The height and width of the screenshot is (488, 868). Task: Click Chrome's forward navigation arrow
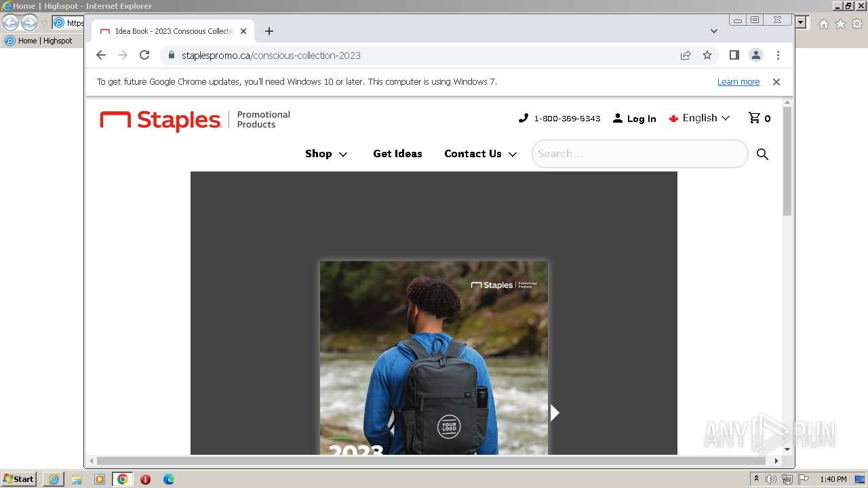coord(123,55)
